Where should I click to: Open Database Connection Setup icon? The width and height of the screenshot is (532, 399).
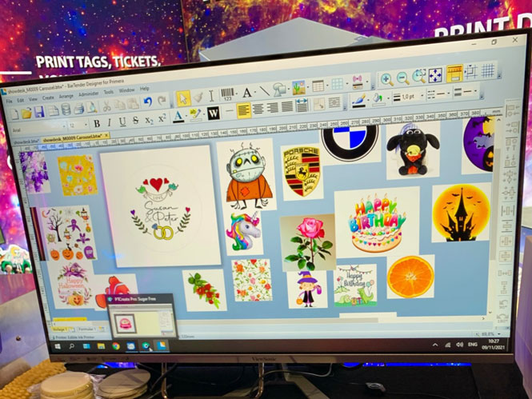coord(66,110)
